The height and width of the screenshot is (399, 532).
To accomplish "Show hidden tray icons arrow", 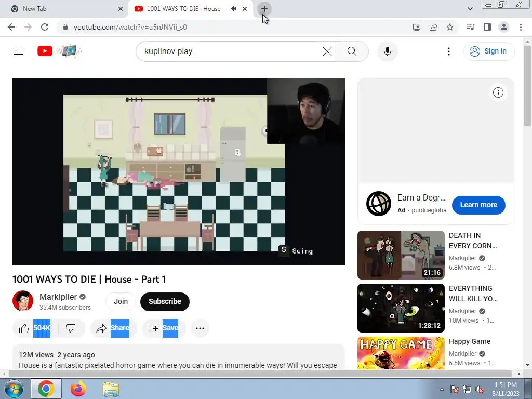I will 442,389.
